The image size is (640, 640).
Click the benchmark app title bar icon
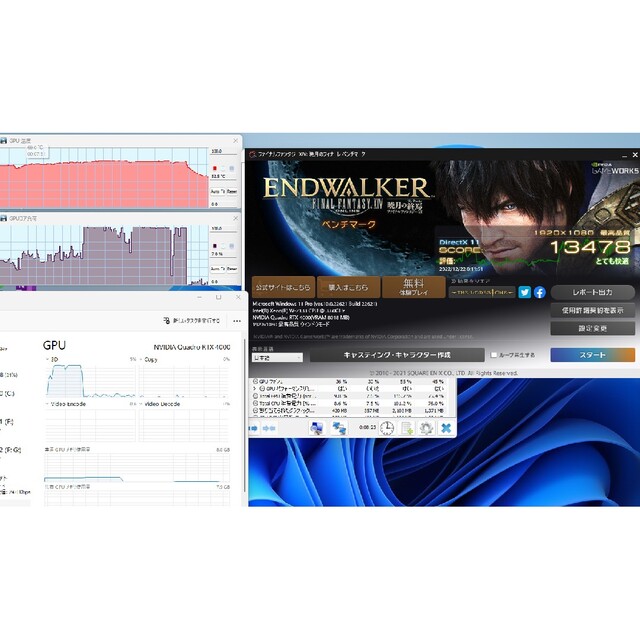(x=253, y=154)
